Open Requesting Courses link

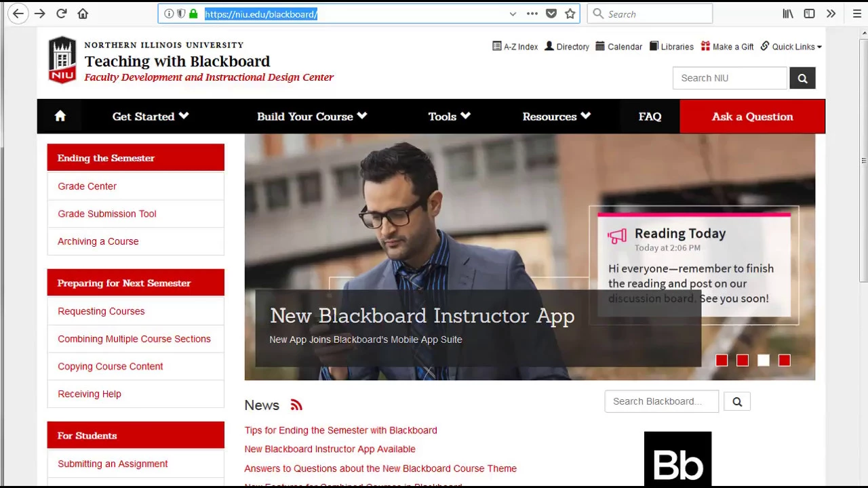[x=101, y=311]
